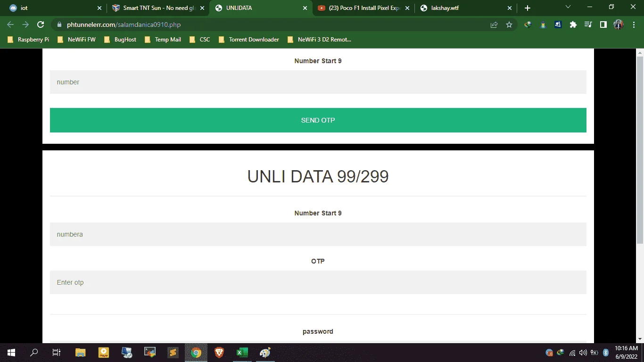Open Paint from the taskbar
The image size is (644, 362).
[x=265, y=353]
